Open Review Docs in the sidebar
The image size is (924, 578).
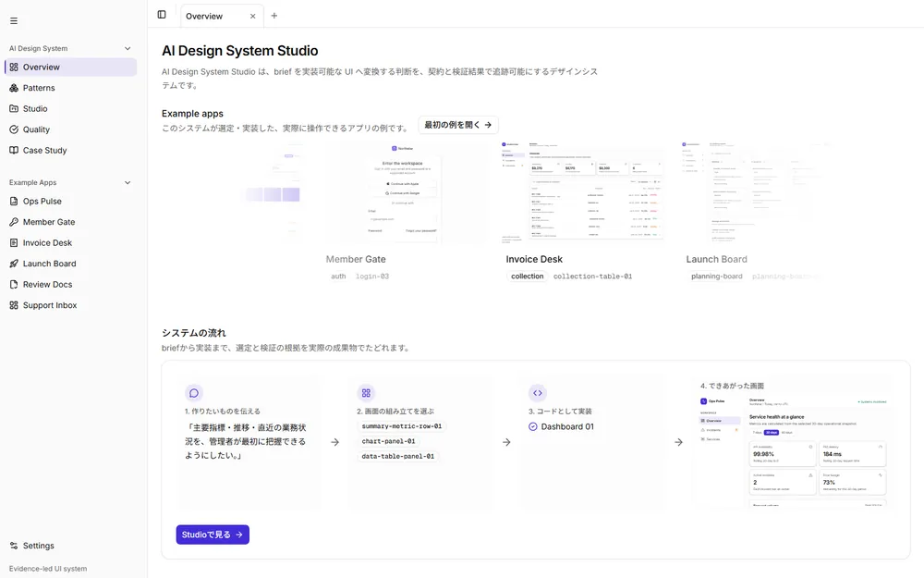coord(71,284)
